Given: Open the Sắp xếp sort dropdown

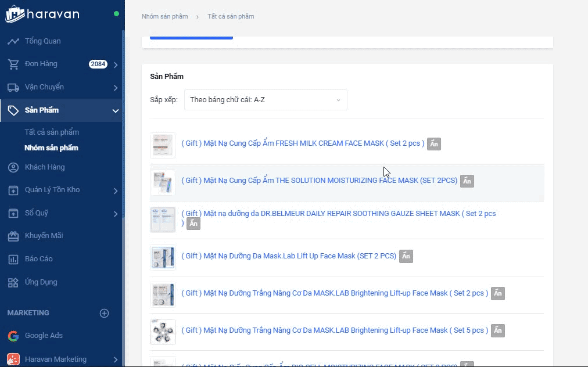Looking at the screenshot, I should click(266, 100).
